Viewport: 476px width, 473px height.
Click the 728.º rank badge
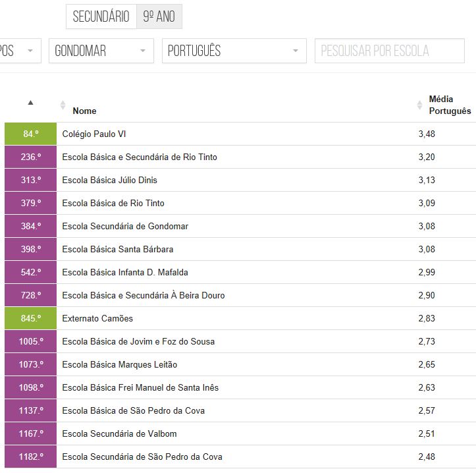pyautogui.click(x=31, y=295)
